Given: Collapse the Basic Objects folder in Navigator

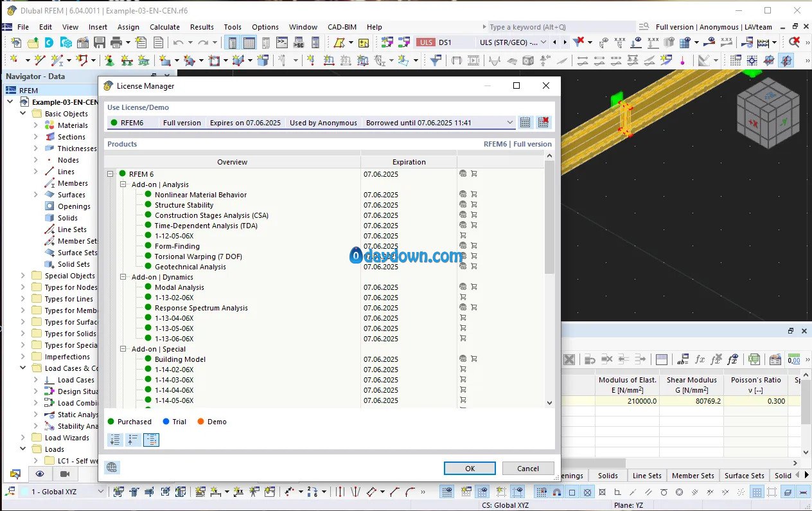Looking at the screenshot, I should point(23,114).
